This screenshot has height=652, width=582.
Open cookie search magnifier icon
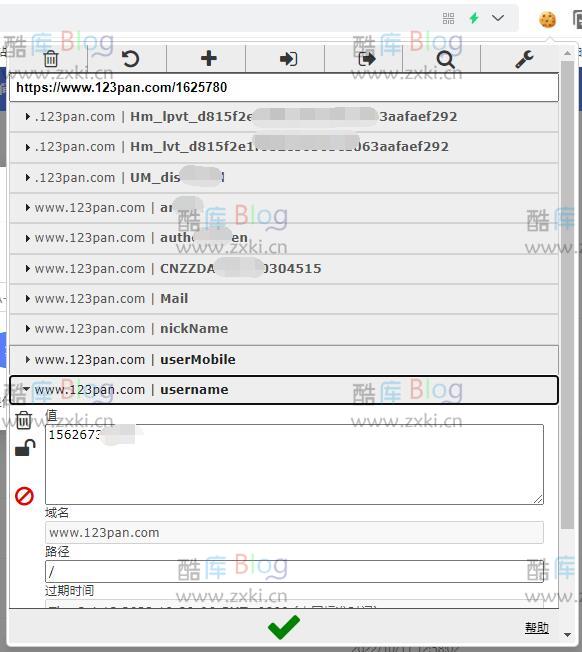point(445,59)
